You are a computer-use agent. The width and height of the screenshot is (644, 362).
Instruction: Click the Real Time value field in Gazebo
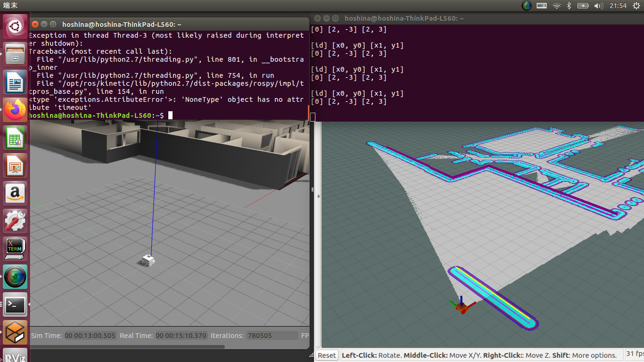[181, 336]
